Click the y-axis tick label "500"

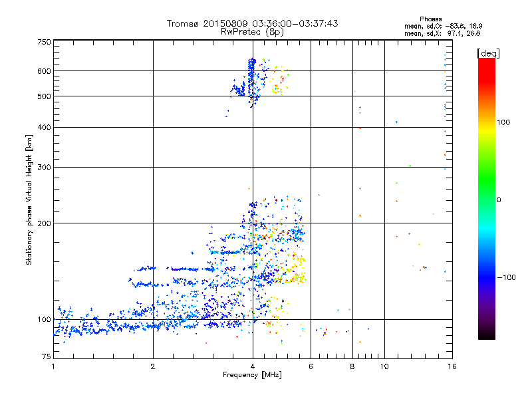click(45, 96)
